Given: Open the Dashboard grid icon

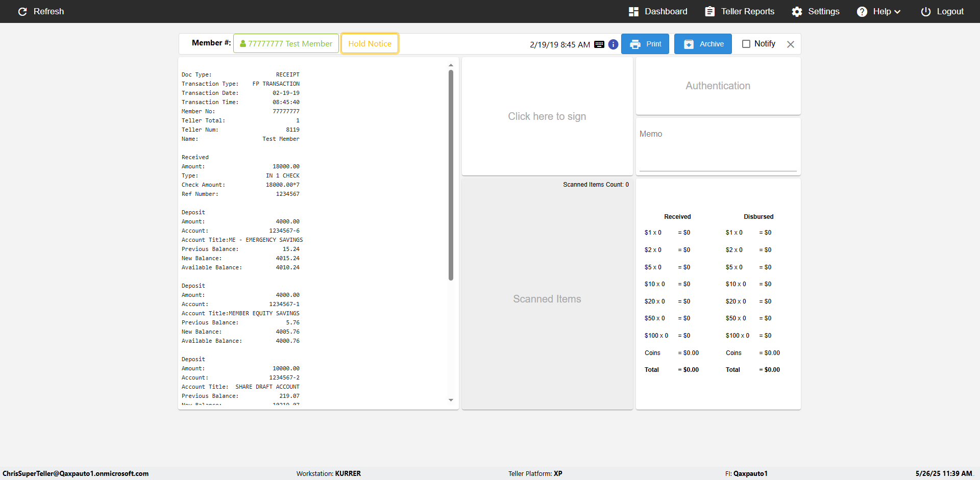Looking at the screenshot, I should [x=633, y=11].
